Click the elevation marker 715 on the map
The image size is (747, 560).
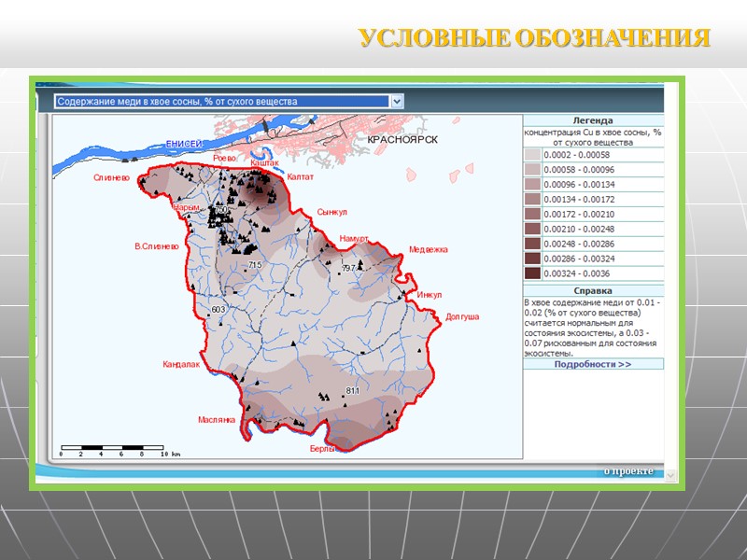click(x=254, y=264)
